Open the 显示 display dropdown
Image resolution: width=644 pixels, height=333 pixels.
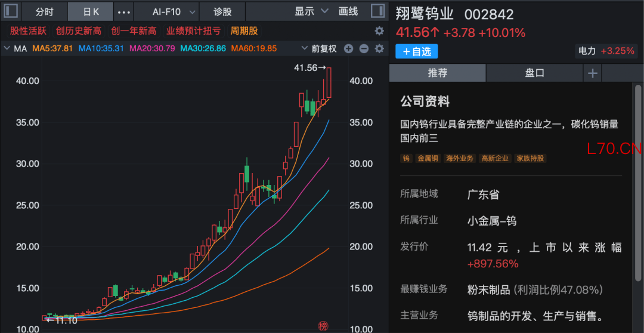(311, 11)
